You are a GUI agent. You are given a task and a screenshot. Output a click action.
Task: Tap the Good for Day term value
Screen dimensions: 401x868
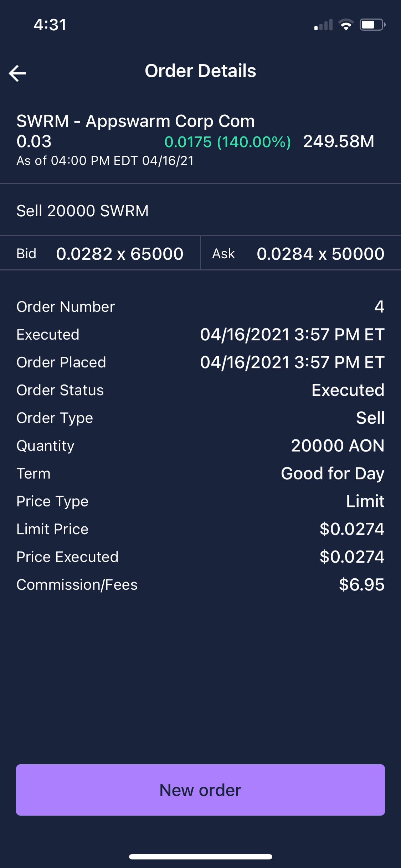333,474
